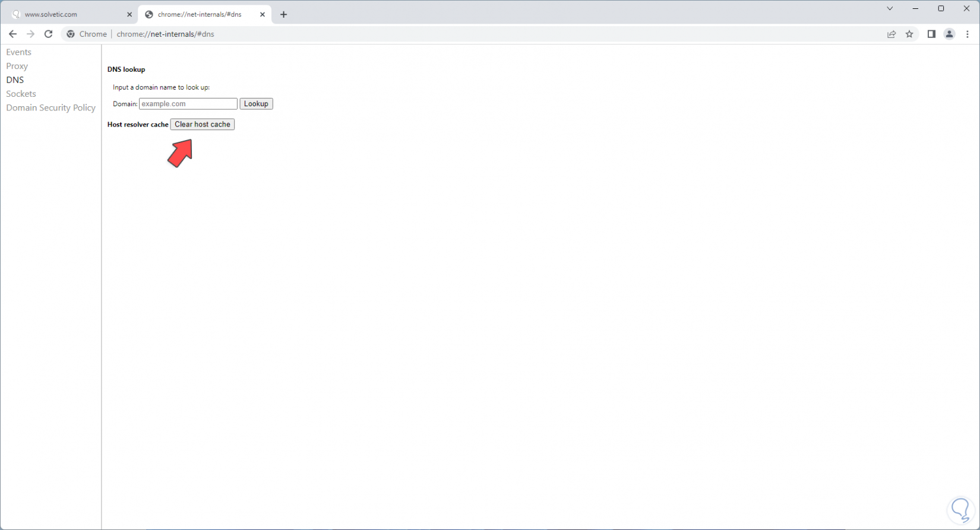The height and width of the screenshot is (530, 980).
Task: Open the Events section
Action: point(19,52)
